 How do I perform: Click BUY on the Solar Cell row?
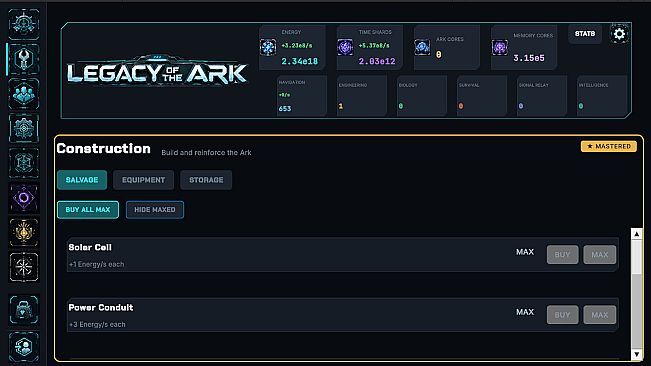point(563,255)
